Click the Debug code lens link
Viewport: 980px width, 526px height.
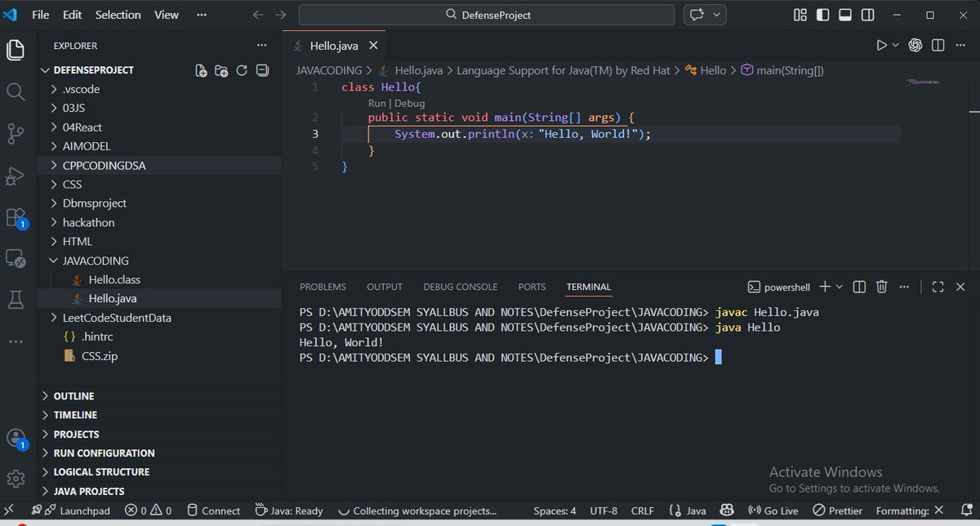coord(410,104)
